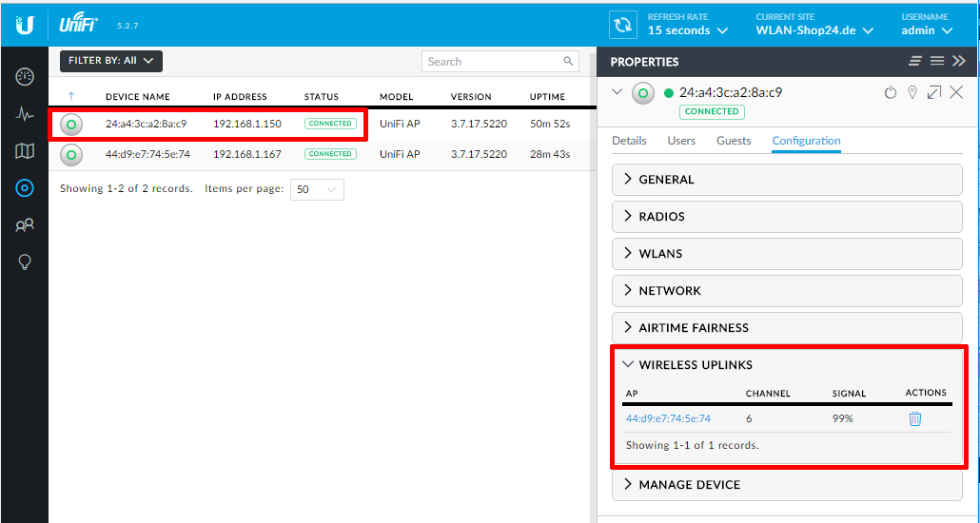Select device name 24:a4:3c:a2:8a:c9 in list

pos(147,125)
